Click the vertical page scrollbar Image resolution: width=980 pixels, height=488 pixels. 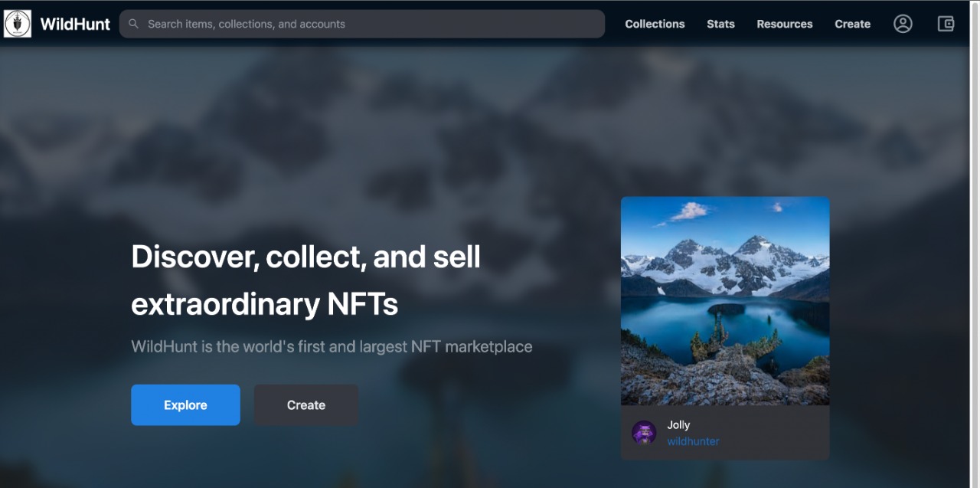pos(975,244)
